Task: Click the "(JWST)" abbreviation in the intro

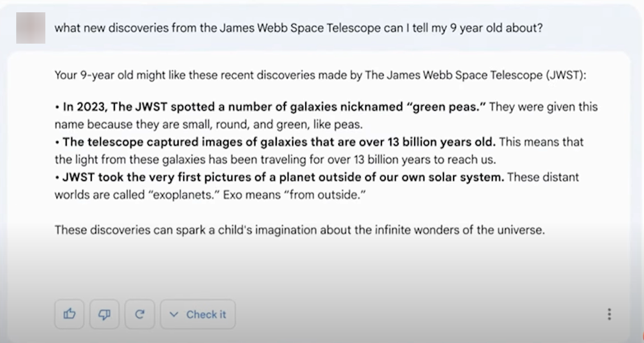Action: coord(566,76)
